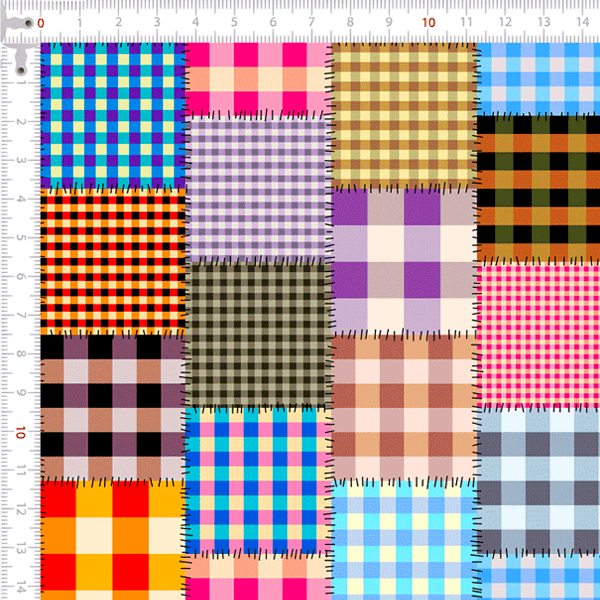Select the blue, pink, cyan and yellow check patch

pos(258,481)
